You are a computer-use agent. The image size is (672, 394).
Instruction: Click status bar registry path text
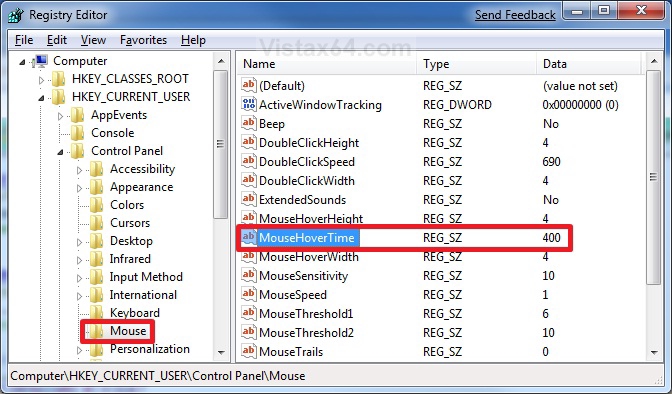pos(158,376)
